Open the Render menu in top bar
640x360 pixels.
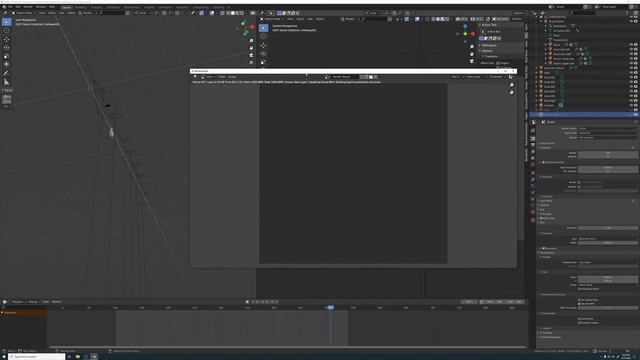point(28,7)
